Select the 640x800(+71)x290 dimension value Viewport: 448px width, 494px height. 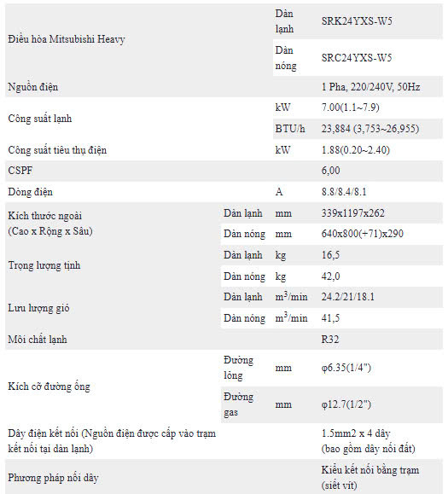363,234
